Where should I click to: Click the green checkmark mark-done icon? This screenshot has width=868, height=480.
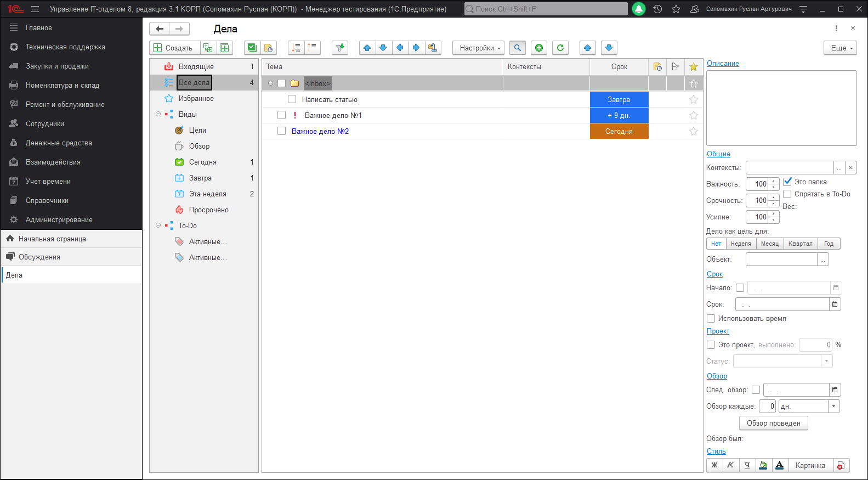[252, 48]
